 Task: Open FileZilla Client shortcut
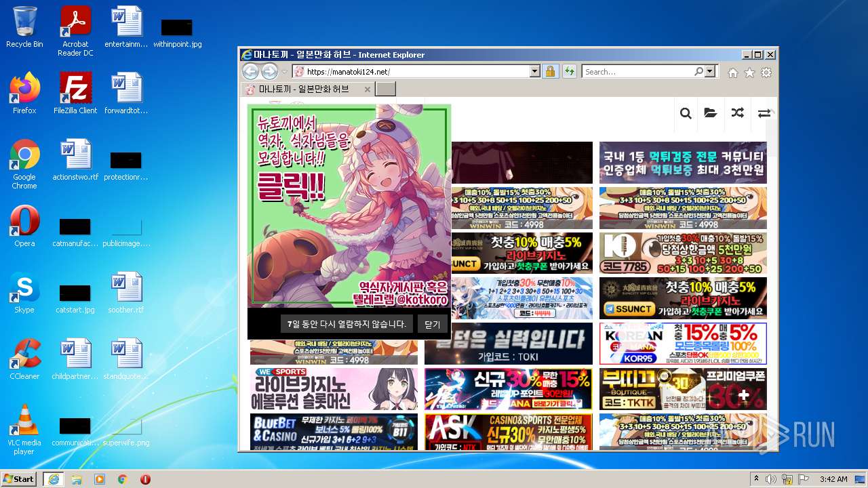click(x=75, y=94)
